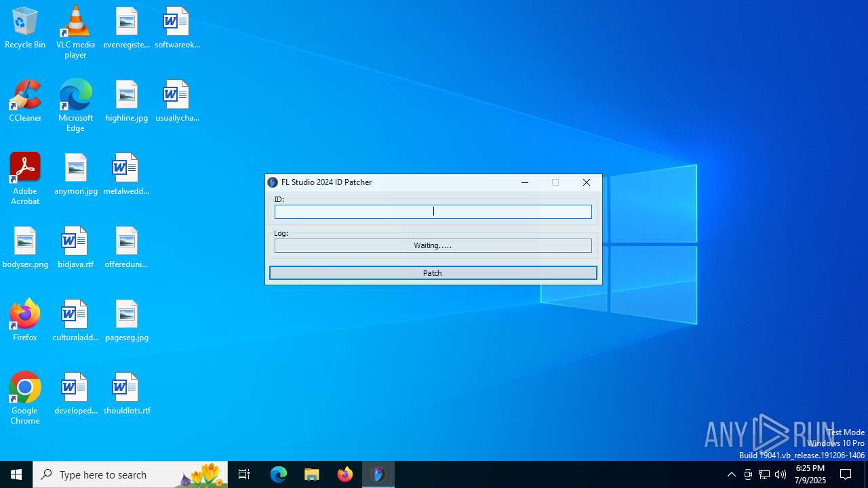Select the bodysex.png file icon
Viewport: 868px width, 488px height.
(x=25, y=248)
